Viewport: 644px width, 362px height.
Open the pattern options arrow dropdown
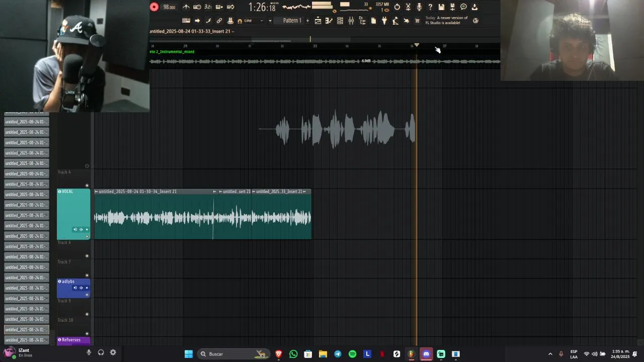[x=270, y=21]
